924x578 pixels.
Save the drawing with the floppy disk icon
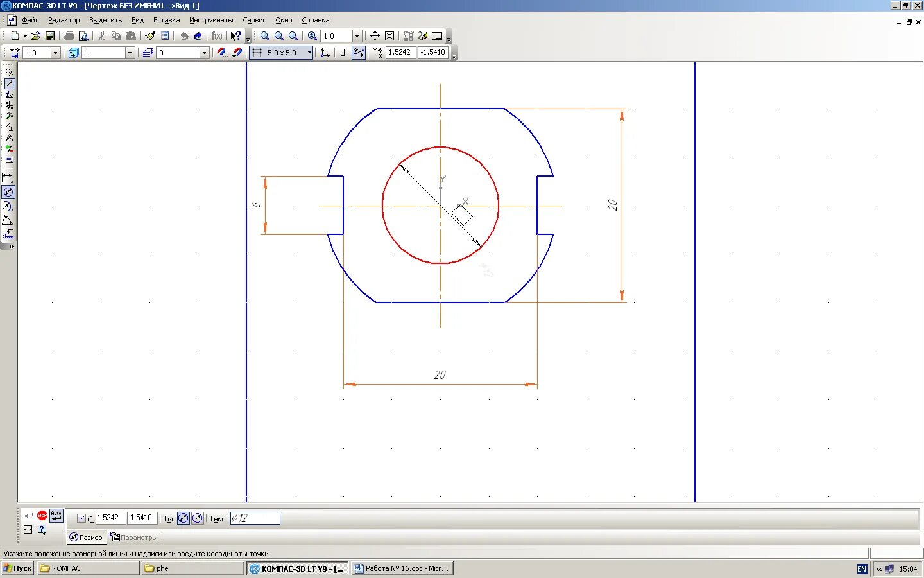tap(50, 36)
